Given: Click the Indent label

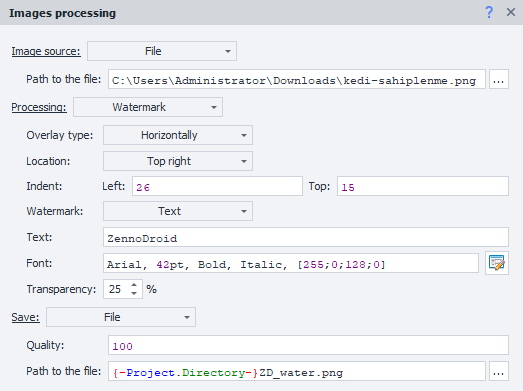Looking at the screenshot, I should click(x=44, y=186).
